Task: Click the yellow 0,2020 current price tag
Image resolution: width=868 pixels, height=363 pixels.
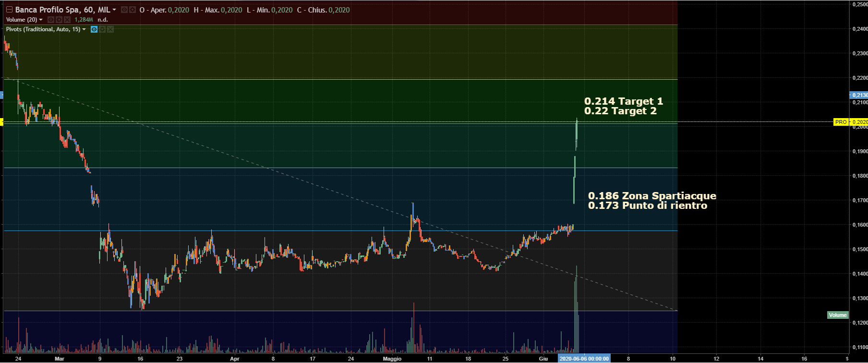Action: (x=859, y=122)
